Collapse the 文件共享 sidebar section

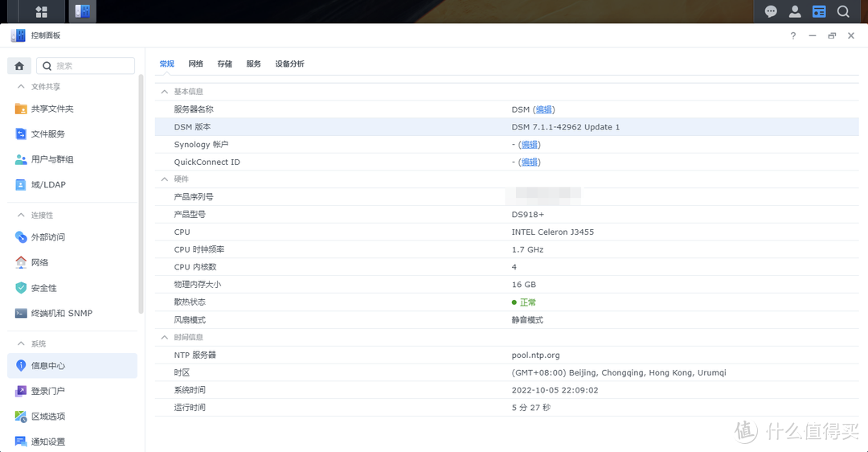(21, 86)
